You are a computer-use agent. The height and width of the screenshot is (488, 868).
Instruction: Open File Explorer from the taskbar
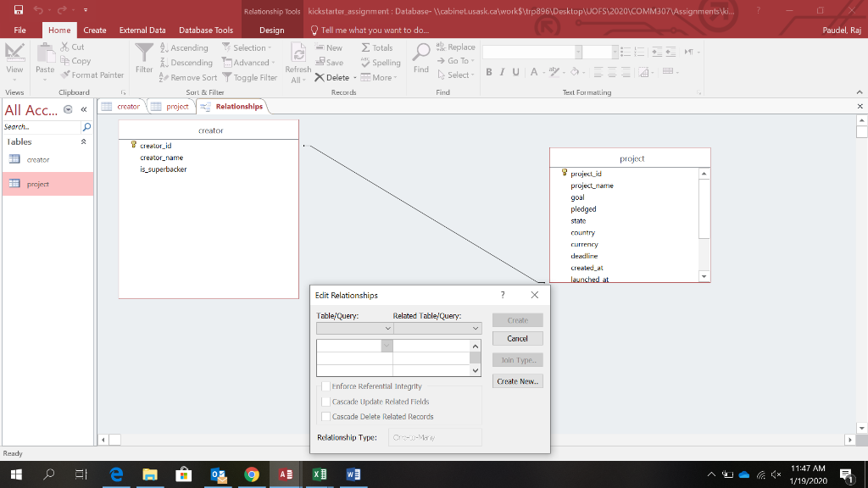point(150,474)
